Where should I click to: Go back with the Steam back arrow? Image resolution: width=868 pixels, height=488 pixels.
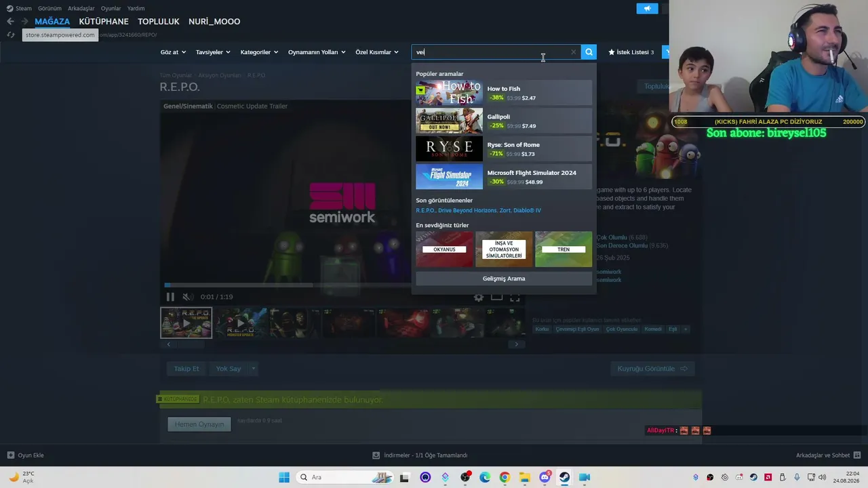(x=10, y=22)
